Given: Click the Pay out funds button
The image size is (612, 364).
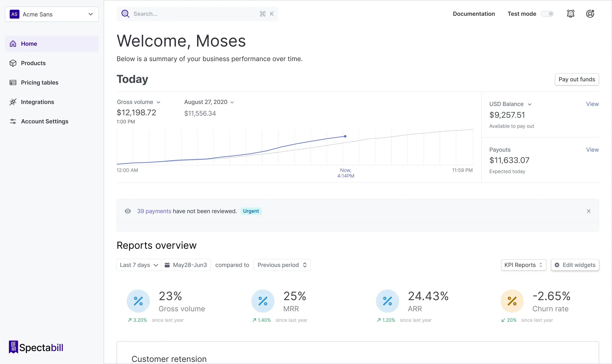Looking at the screenshot, I should 577,79.
